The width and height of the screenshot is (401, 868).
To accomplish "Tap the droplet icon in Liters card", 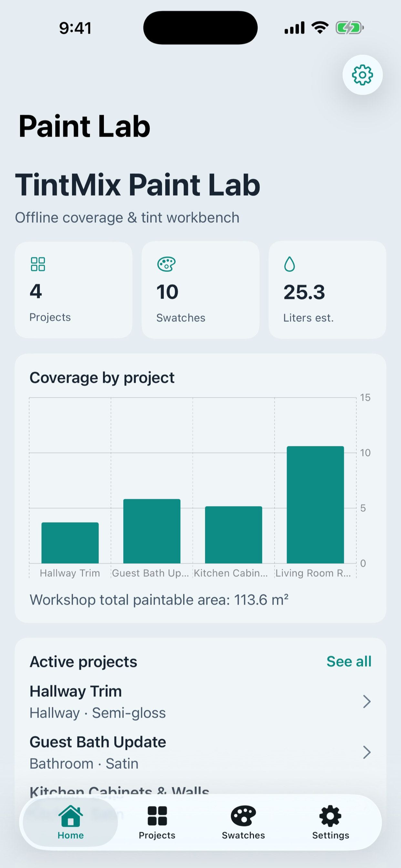I will (x=290, y=264).
